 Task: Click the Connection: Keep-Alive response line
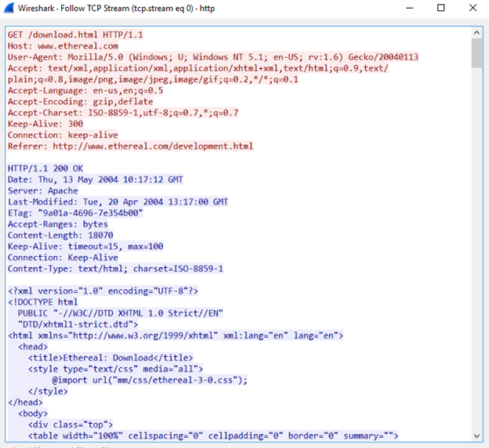[63, 258]
